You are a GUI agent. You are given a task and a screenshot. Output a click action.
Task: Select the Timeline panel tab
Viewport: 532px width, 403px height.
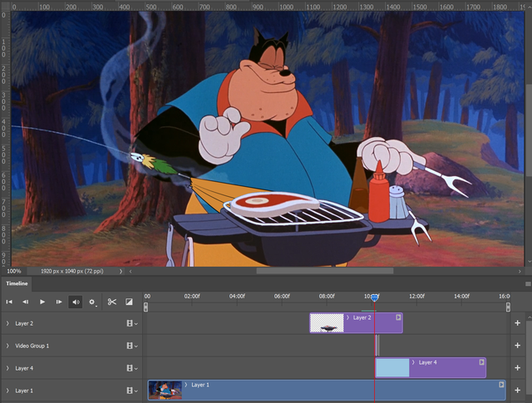tap(17, 283)
